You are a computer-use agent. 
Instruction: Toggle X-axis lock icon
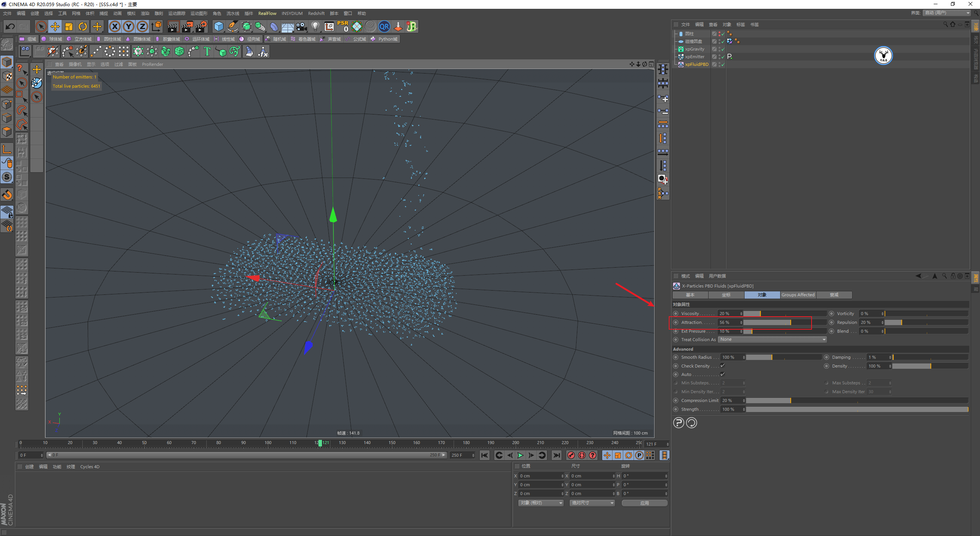click(x=114, y=26)
